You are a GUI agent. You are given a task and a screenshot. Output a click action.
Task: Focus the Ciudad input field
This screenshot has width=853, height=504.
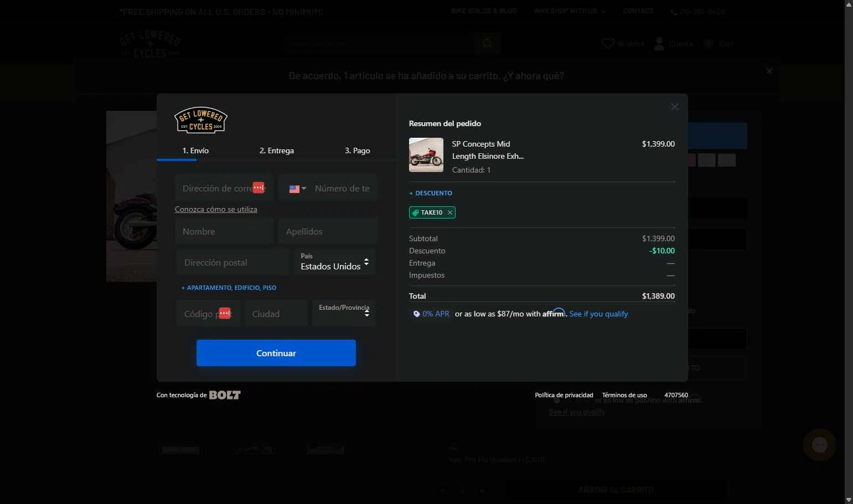(x=276, y=314)
